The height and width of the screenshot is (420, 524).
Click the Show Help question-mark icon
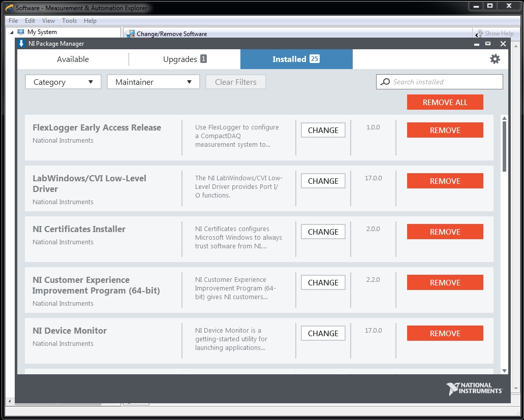point(479,34)
